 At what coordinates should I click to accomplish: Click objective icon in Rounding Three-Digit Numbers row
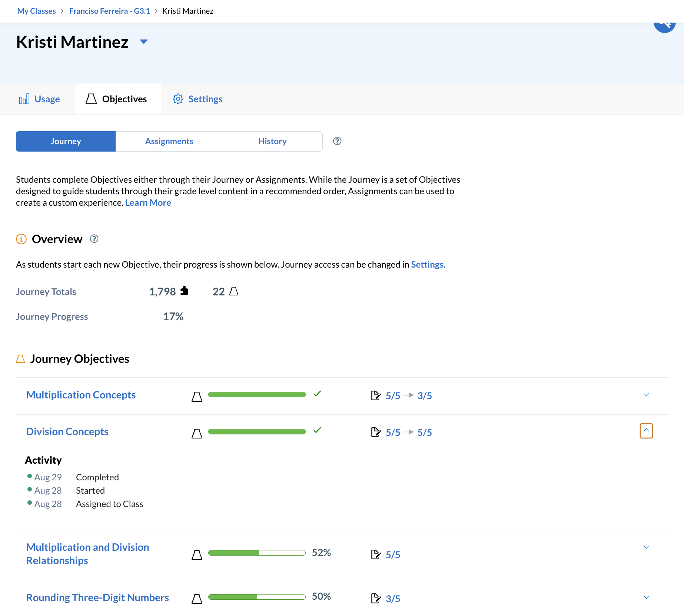[x=197, y=599]
